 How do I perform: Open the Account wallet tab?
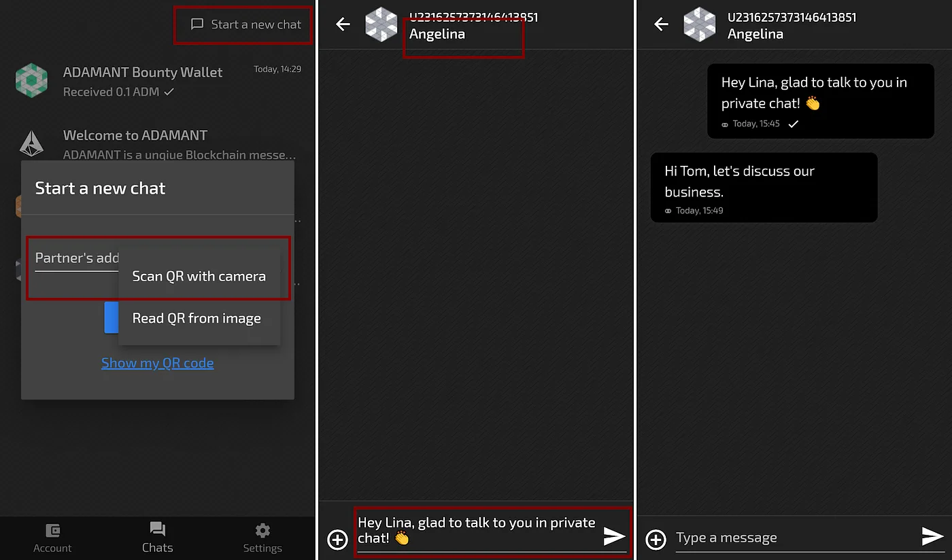coord(52,538)
